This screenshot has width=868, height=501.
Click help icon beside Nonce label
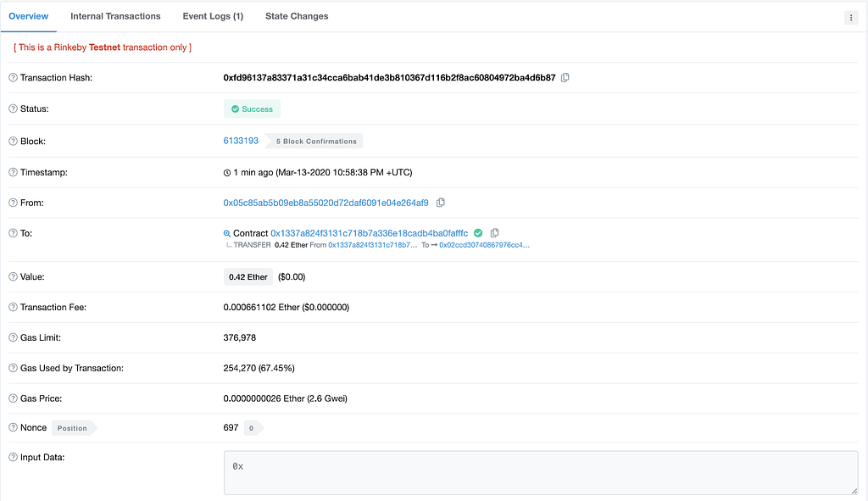coord(14,427)
